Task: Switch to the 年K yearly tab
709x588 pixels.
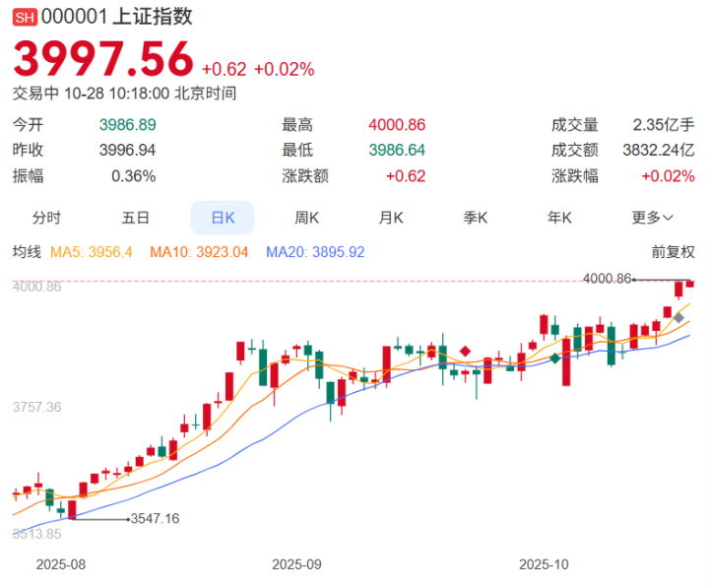Action: pos(559,218)
